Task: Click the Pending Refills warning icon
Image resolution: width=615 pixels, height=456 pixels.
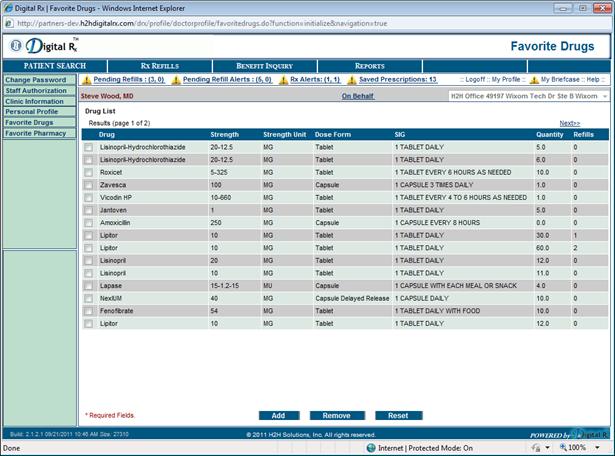Action: pos(86,79)
